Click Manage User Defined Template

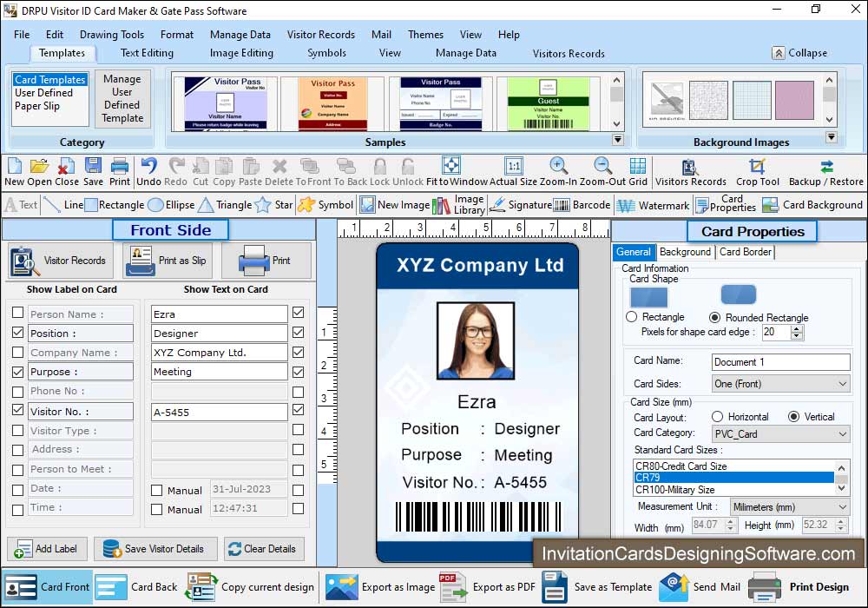tap(122, 98)
